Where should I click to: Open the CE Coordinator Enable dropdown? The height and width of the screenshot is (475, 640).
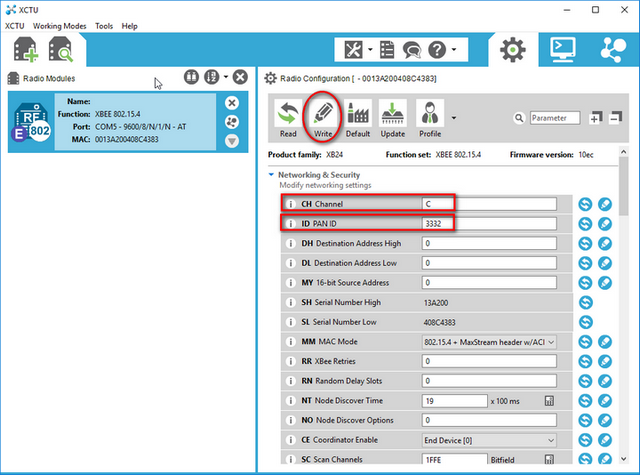489,440
